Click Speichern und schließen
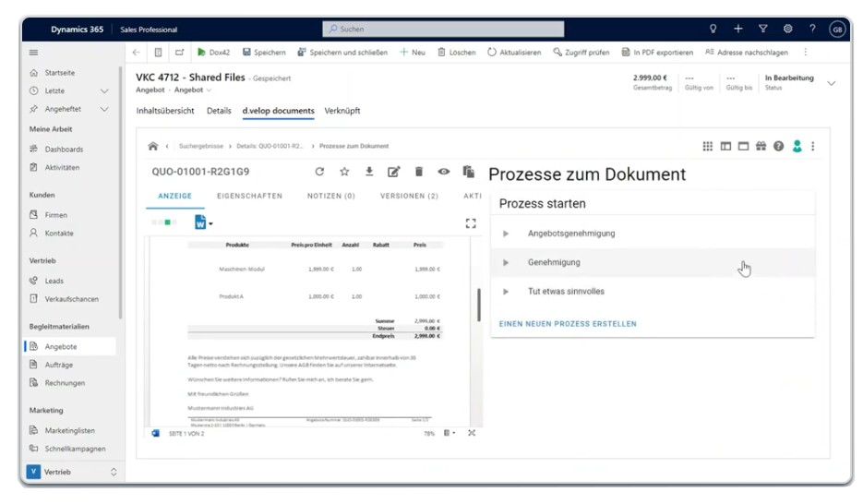Viewport: 863px width, 504px height. [x=342, y=53]
